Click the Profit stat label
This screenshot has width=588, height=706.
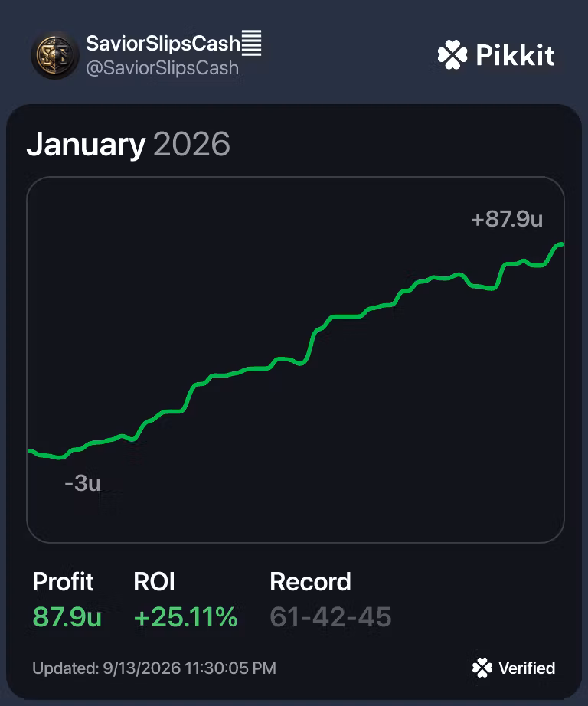point(63,581)
